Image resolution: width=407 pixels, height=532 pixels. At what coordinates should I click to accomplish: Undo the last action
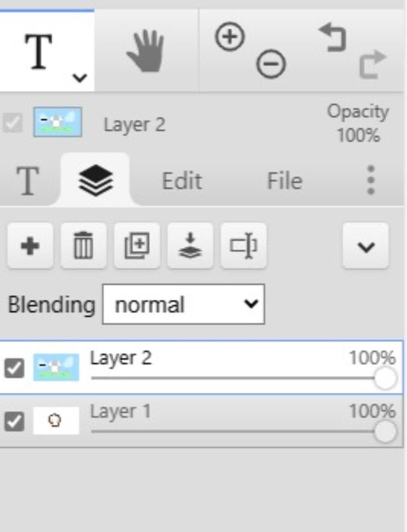click(x=333, y=38)
